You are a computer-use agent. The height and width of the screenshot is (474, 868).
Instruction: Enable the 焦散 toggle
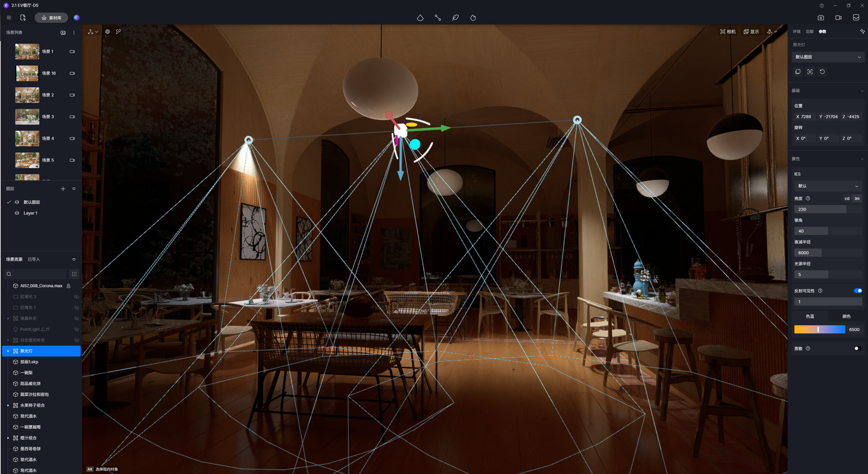coord(858,348)
